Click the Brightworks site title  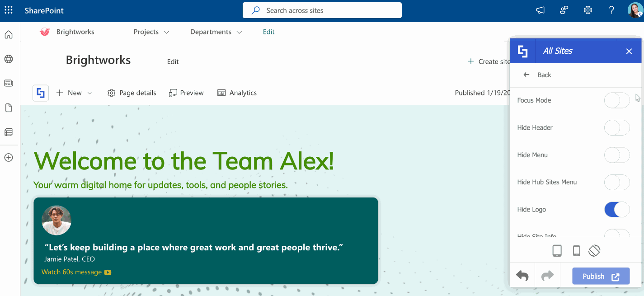[98, 60]
